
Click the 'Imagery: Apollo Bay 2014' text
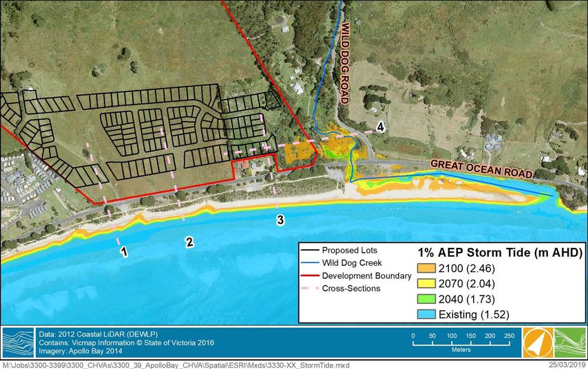(81, 352)
